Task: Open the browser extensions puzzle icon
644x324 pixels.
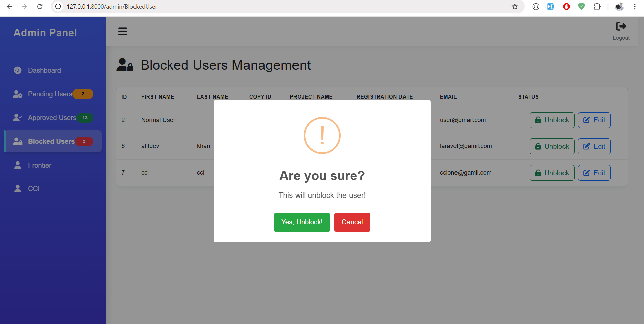Action: point(597,7)
